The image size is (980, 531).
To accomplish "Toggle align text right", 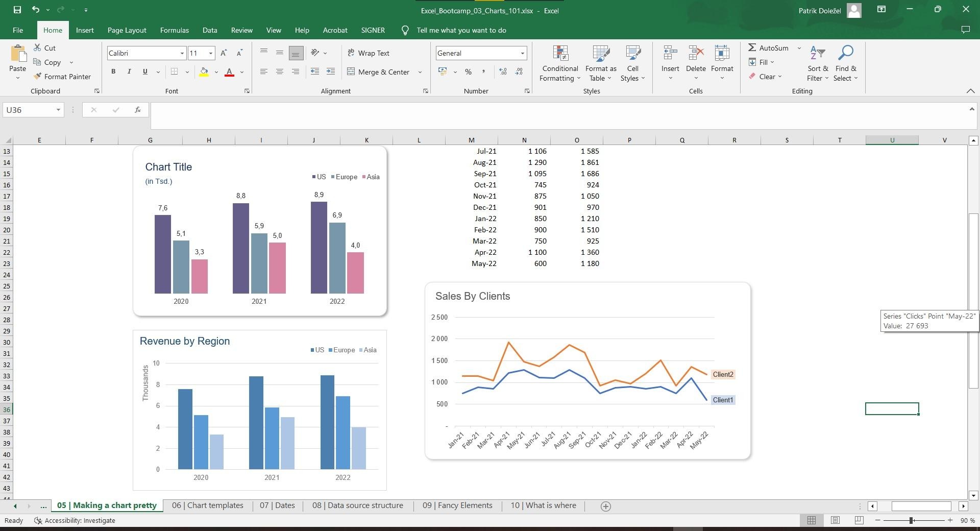I will click(296, 72).
